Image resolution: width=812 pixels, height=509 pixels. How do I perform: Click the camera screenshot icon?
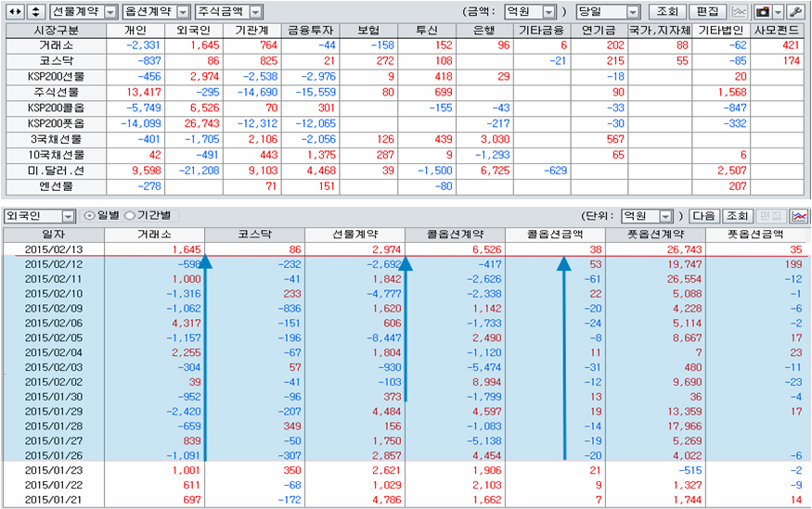click(x=763, y=12)
